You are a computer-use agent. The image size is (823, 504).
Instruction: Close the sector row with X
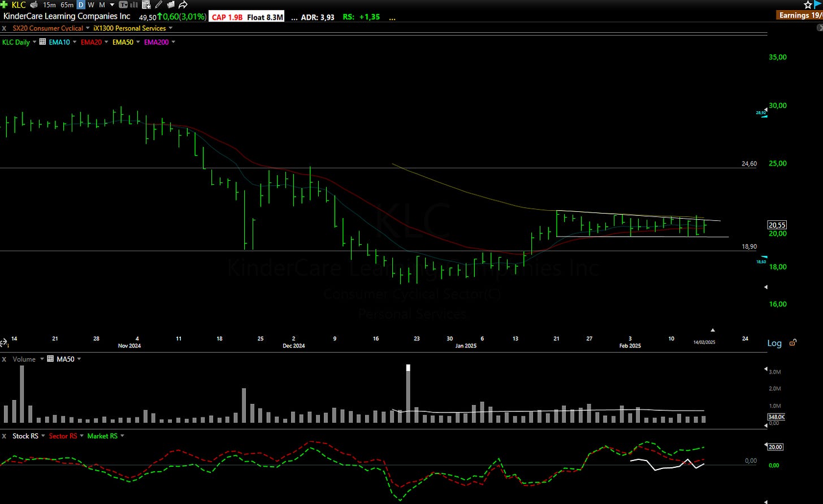coord(5,28)
